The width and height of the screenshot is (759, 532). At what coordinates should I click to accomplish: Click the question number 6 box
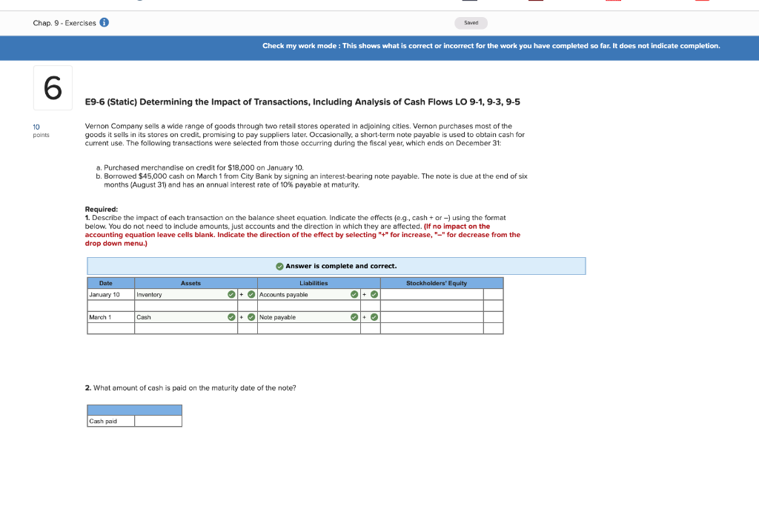(x=52, y=87)
